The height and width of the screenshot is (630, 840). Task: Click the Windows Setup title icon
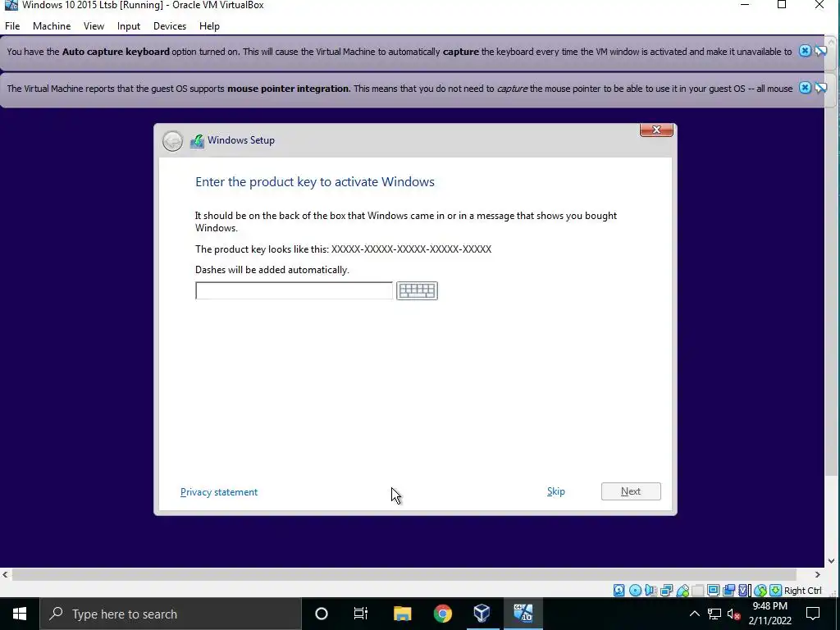pos(197,141)
